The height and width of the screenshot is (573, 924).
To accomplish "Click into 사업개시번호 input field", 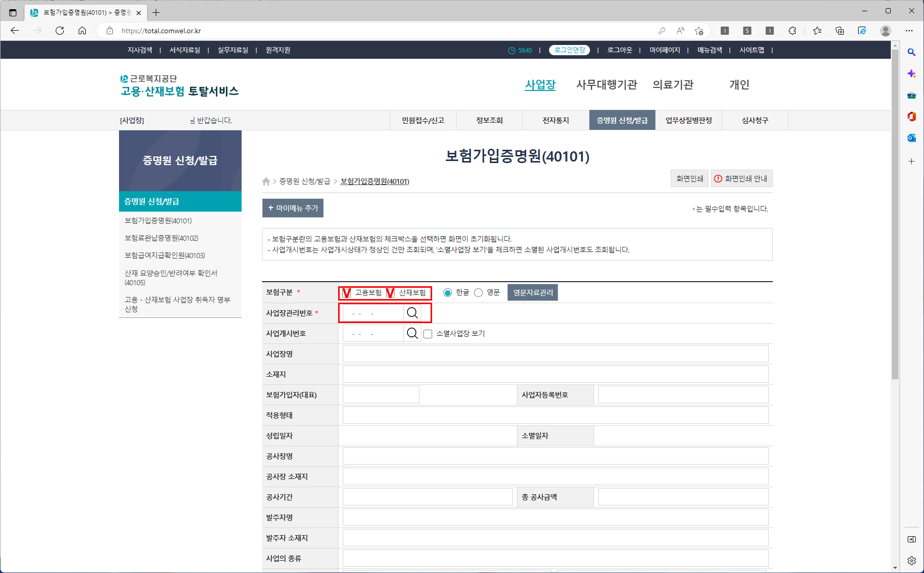I will point(373,333).
